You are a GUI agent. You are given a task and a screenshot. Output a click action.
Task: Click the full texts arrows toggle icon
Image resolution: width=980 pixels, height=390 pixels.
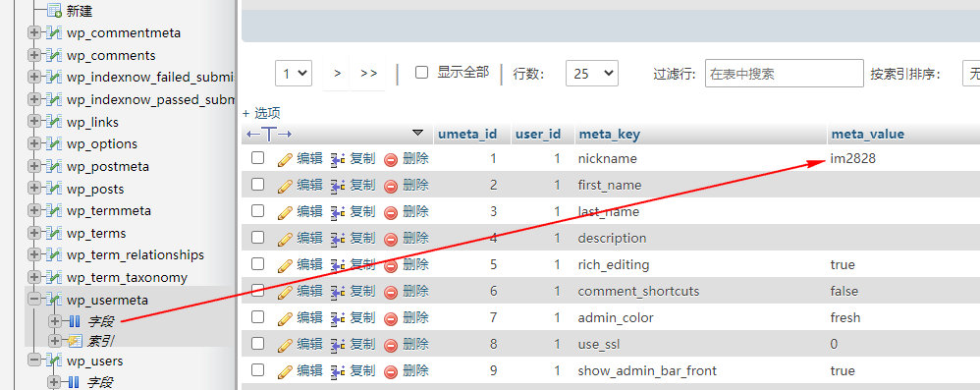pyautogui.click(x=269, y=134)
